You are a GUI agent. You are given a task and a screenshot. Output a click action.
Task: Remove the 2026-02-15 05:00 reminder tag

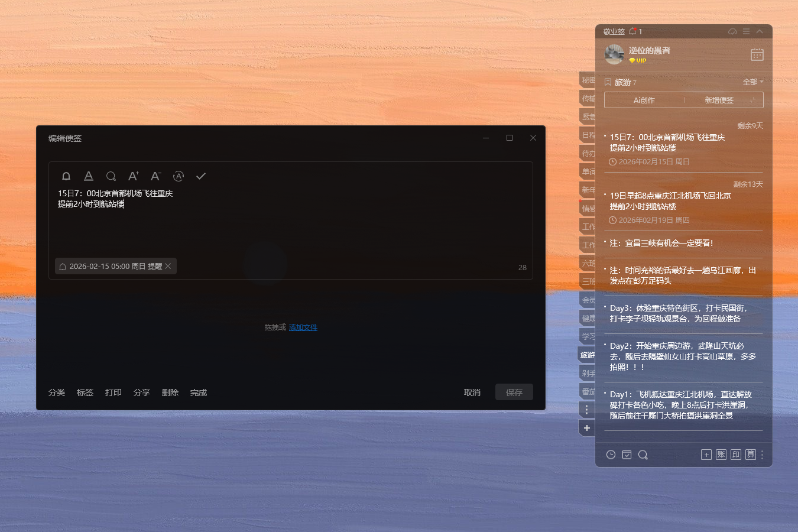(168, 267)
